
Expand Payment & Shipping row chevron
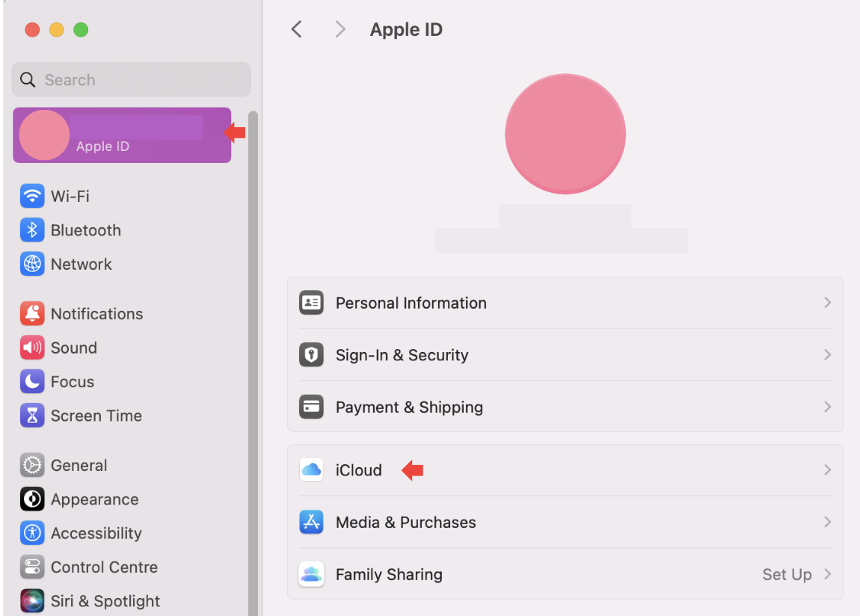point(827,407)
